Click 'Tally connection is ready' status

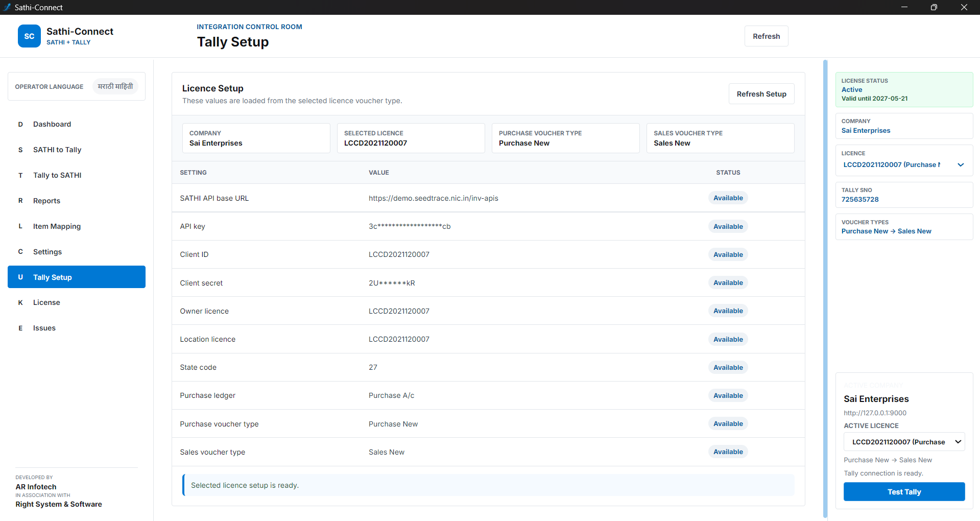883,473
